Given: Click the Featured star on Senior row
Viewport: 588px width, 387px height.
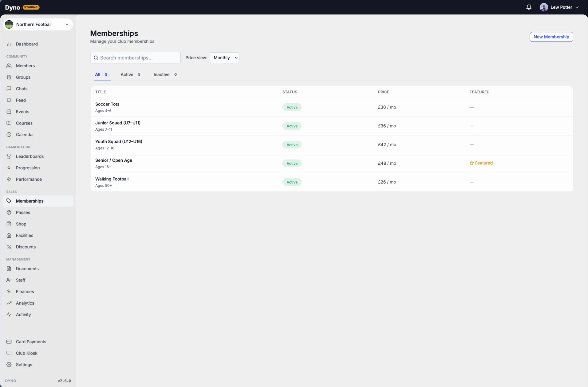Looking at the screenshot, I should (472, 163).
